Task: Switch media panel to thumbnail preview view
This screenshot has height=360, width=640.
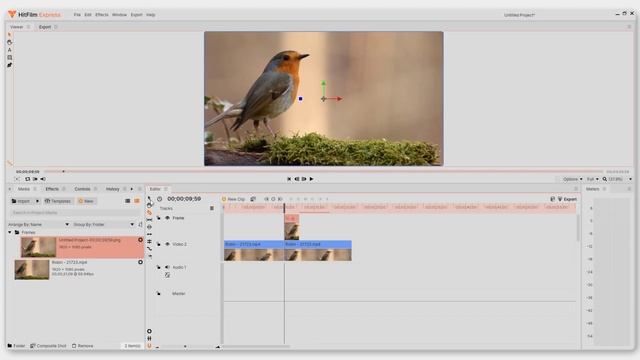Action: point(137,201)
